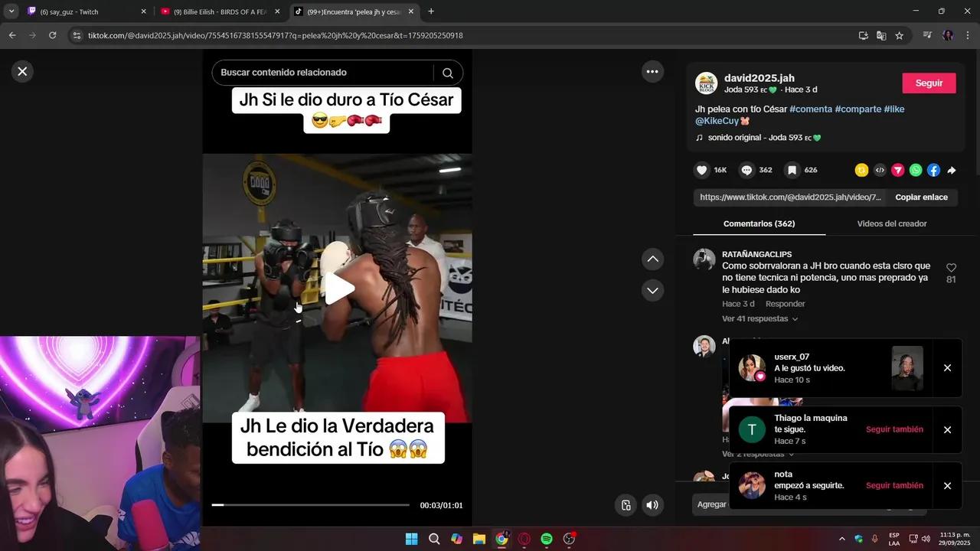Click the Seguir button for david2025.jah
This screenshot has width=980, height=551.
(929, 83)
